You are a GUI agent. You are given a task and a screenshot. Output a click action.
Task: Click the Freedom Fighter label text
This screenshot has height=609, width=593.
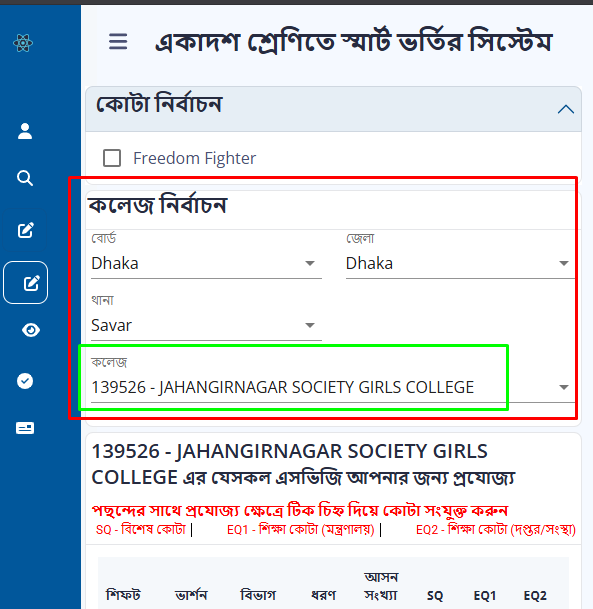[195, 158]
